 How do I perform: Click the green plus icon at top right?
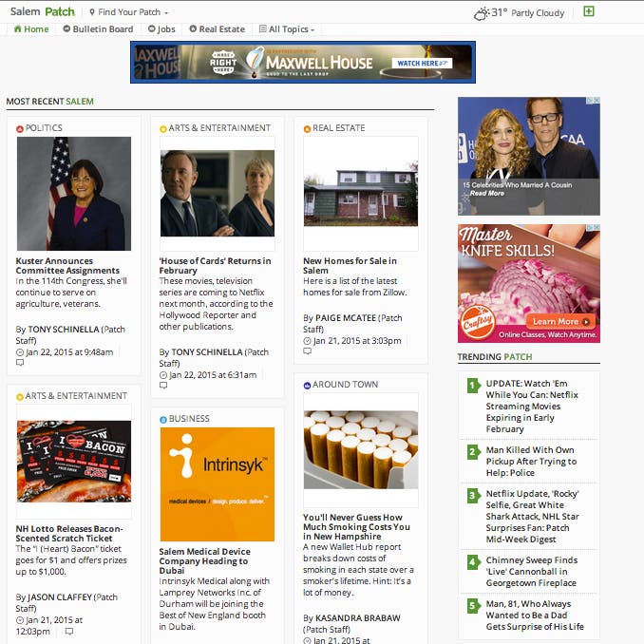[589, 12]
